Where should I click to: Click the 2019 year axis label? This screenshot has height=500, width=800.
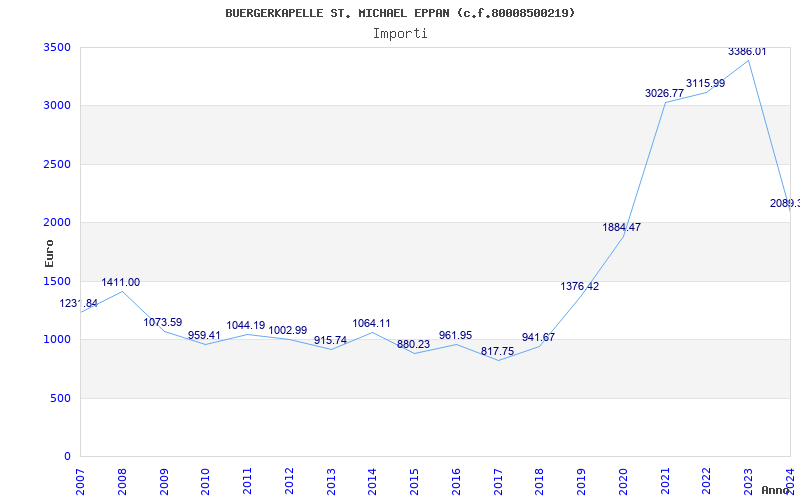(582, 482)
